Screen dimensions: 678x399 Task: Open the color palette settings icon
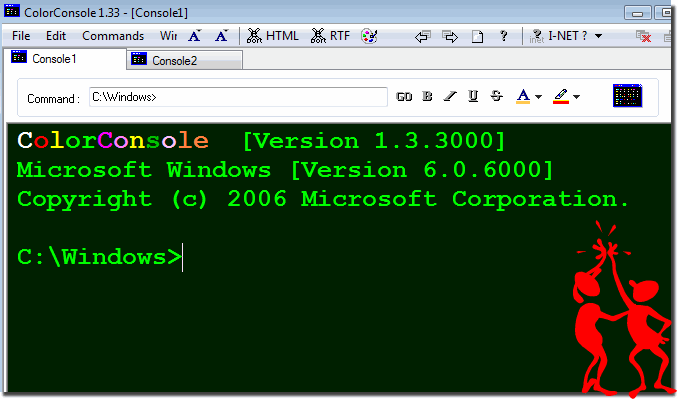(369, 36)
